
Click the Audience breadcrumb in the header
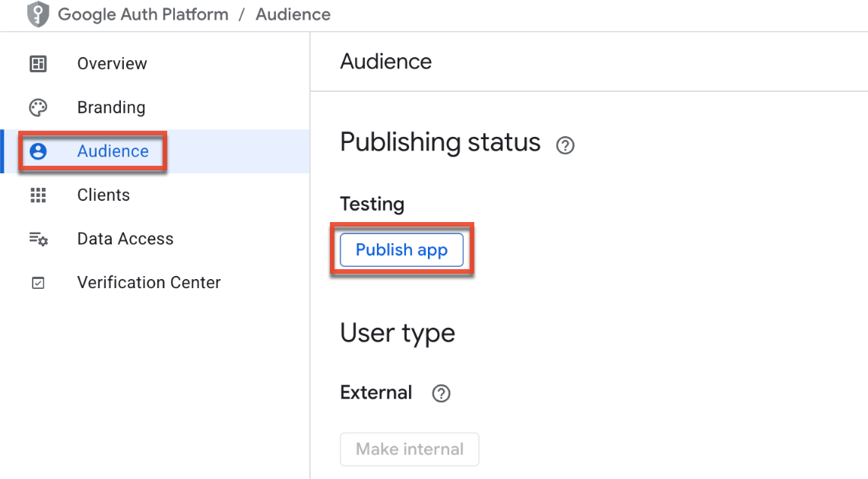click(x=293, y=14)
